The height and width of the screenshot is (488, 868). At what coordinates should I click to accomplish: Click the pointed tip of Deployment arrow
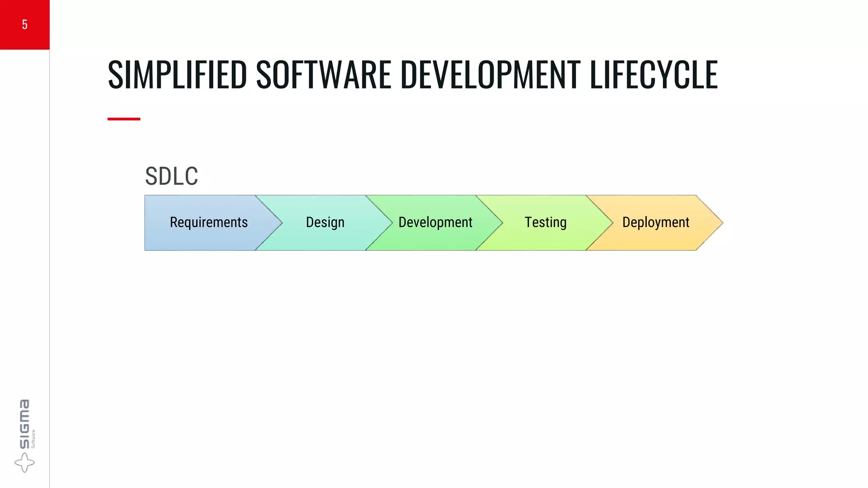pyautogui.click(x=719, y=222)
